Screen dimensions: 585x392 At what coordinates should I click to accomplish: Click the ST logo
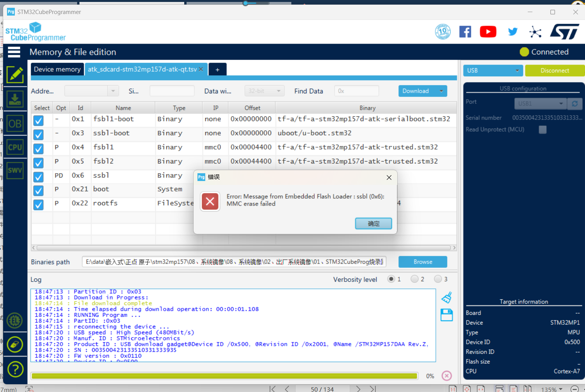[565, 32]
